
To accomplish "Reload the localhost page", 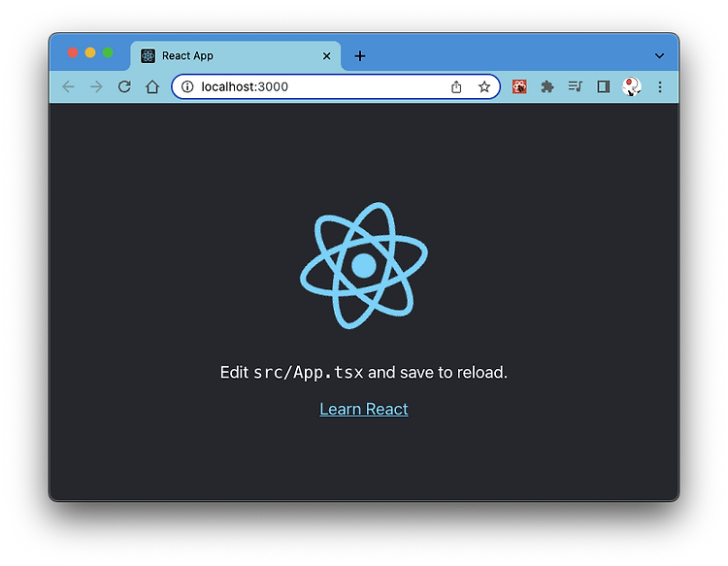I will click(x=124, y=86).
